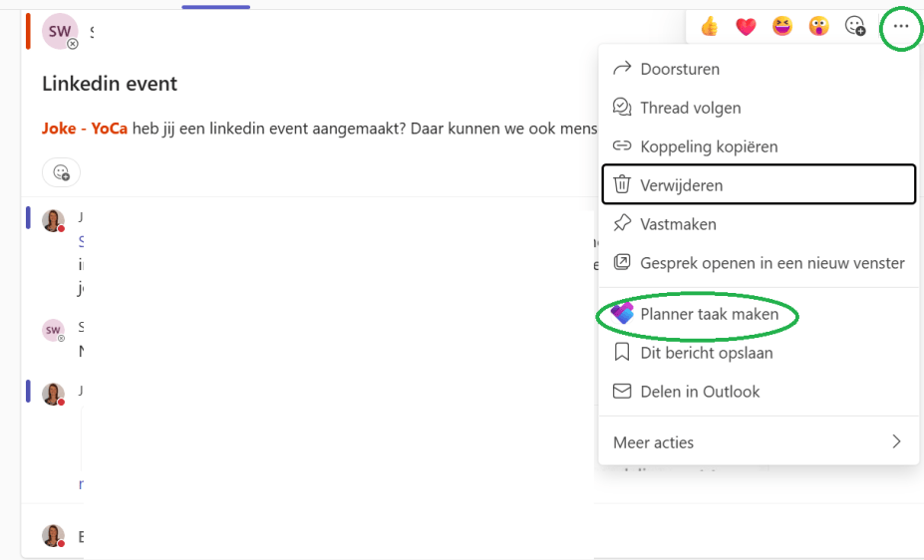This screenshot has height=560, width=924.
Task: Click the profile photo at the bottom reply
Action: point(53,535)
